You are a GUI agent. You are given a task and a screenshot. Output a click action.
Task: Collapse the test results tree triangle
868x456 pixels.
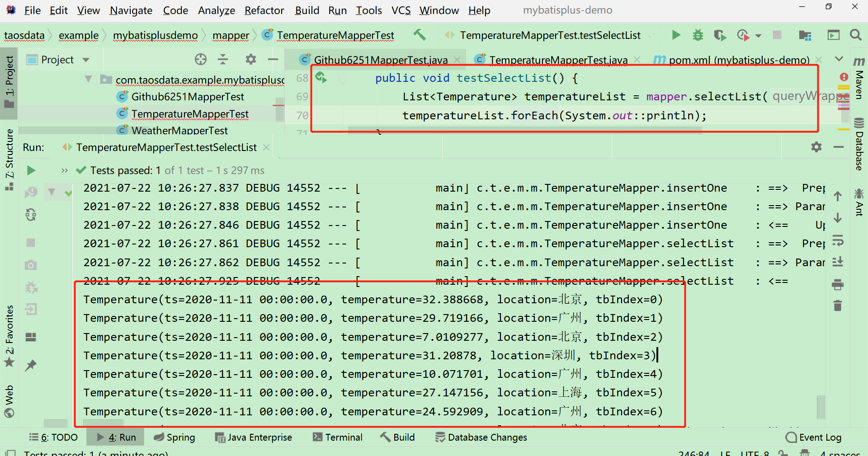[x=51, y=192]
